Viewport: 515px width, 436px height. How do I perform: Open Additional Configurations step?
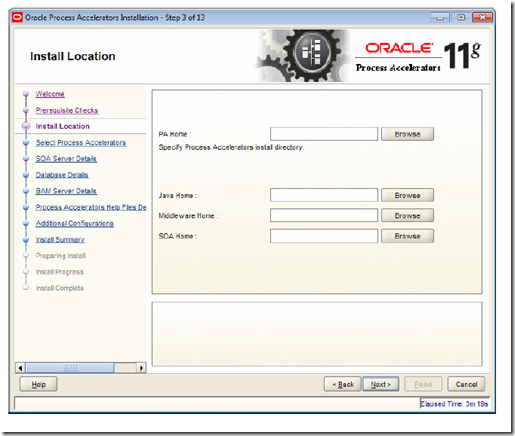(75, 223)
